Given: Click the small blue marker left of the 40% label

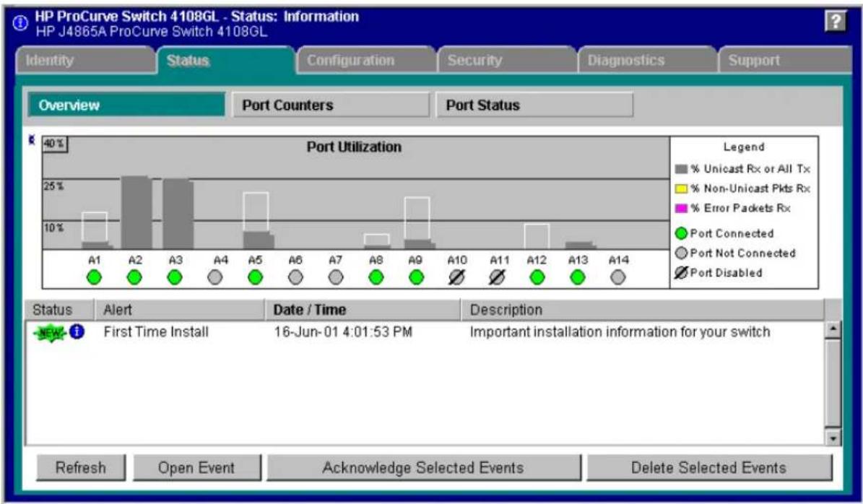Looking at the screenshot, I should [32, 141].
